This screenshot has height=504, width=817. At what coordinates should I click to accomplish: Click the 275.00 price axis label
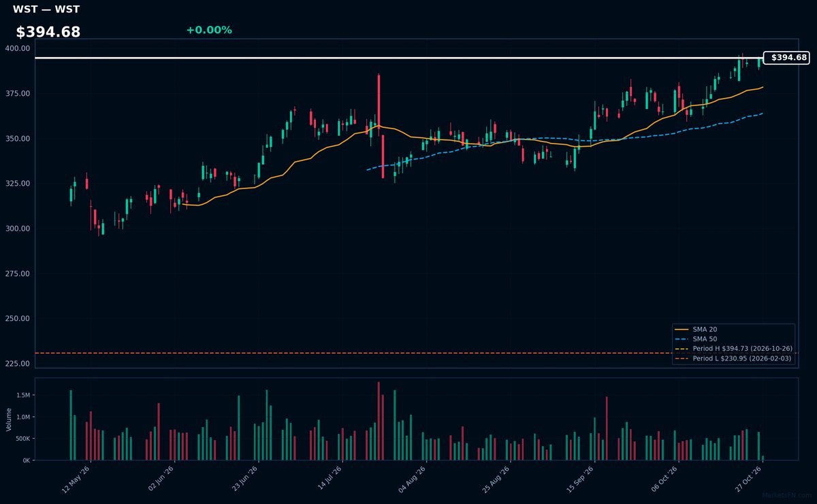[x=17, y=273]
